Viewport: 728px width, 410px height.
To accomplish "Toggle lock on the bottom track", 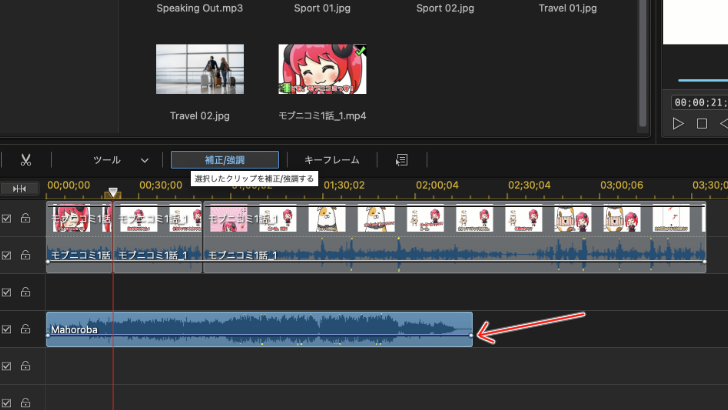I will coord(26,403).
